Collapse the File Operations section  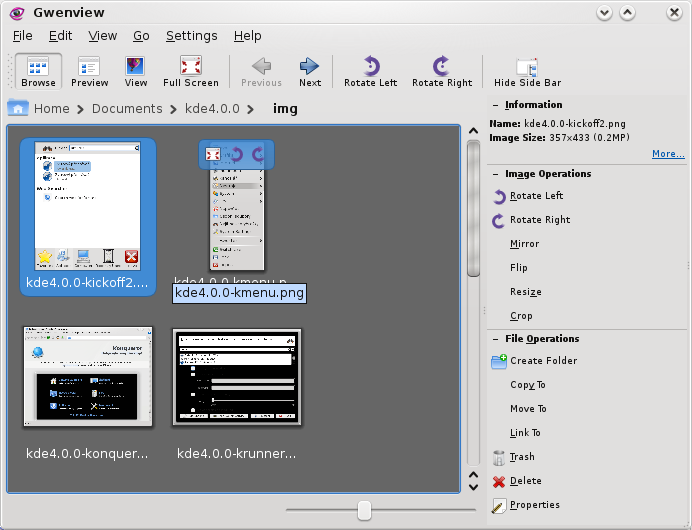point(496,339)
